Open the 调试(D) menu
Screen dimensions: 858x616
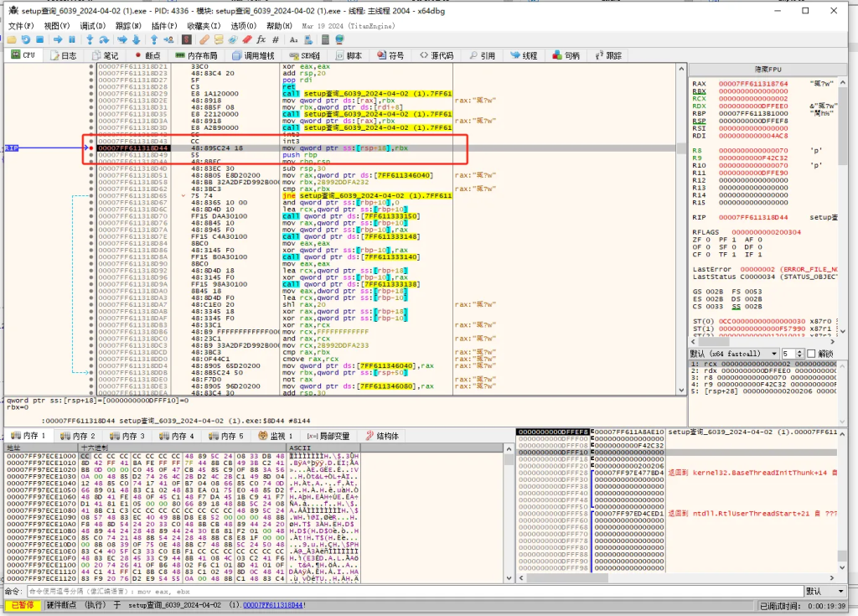click(93, 26)
